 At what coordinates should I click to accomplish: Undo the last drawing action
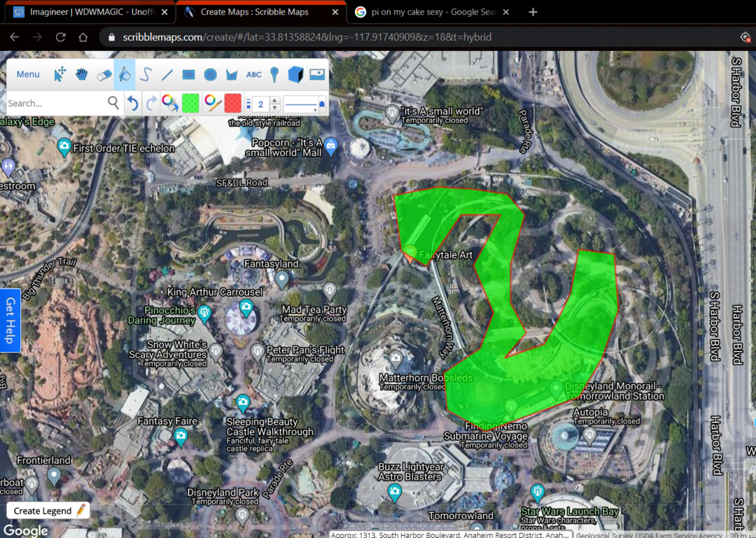(132, 104)
